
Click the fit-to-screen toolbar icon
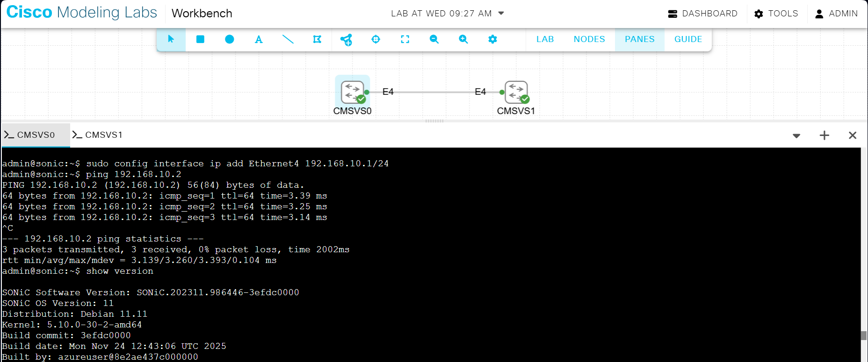click(405, 39)
